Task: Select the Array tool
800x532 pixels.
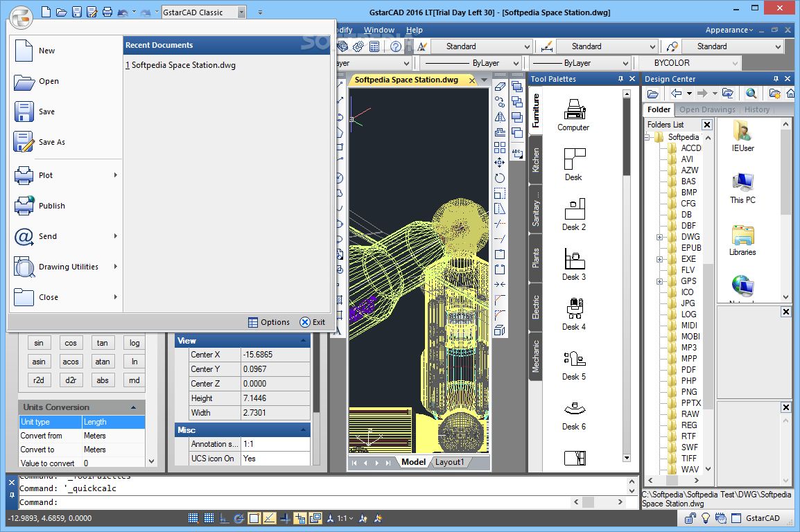Action: click(500, 148)
